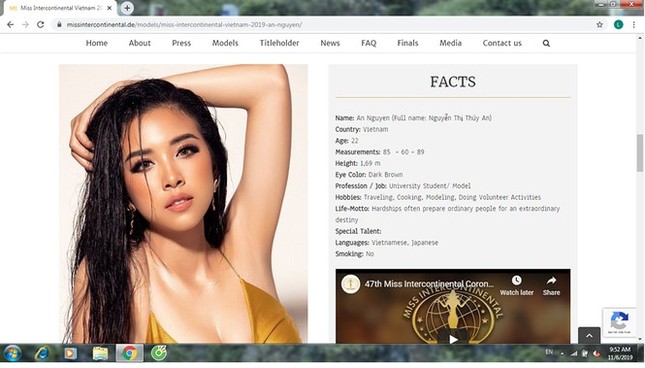Click video title 47th Miss Intercontinental Coron...

pos(429,284)
